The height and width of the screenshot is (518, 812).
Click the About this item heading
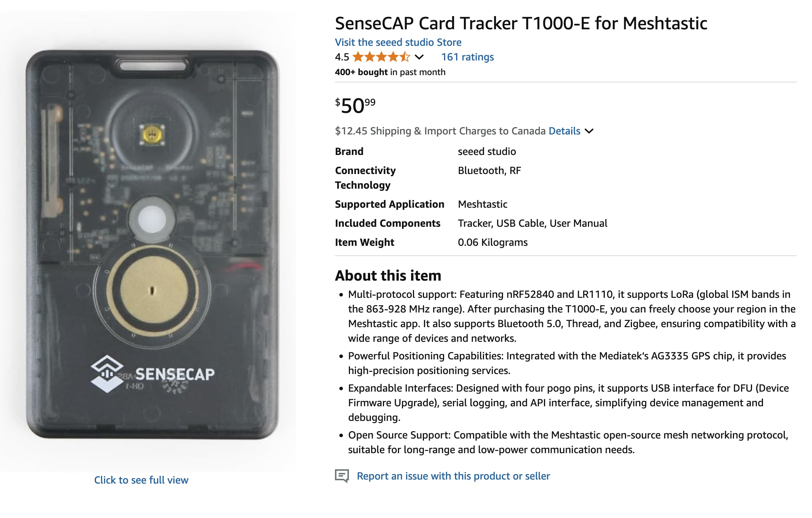pyautogui.click(x=388, y=275)
